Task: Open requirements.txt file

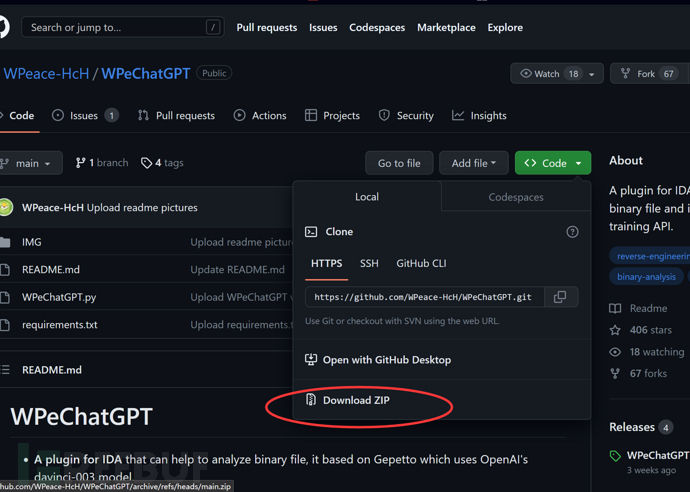Action: 60,325
